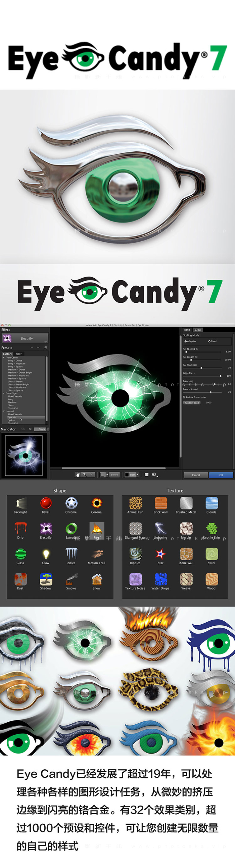This screenshot has width=235, height=868.
Task: Select the Fixed scaling mode
Action: 213,341
